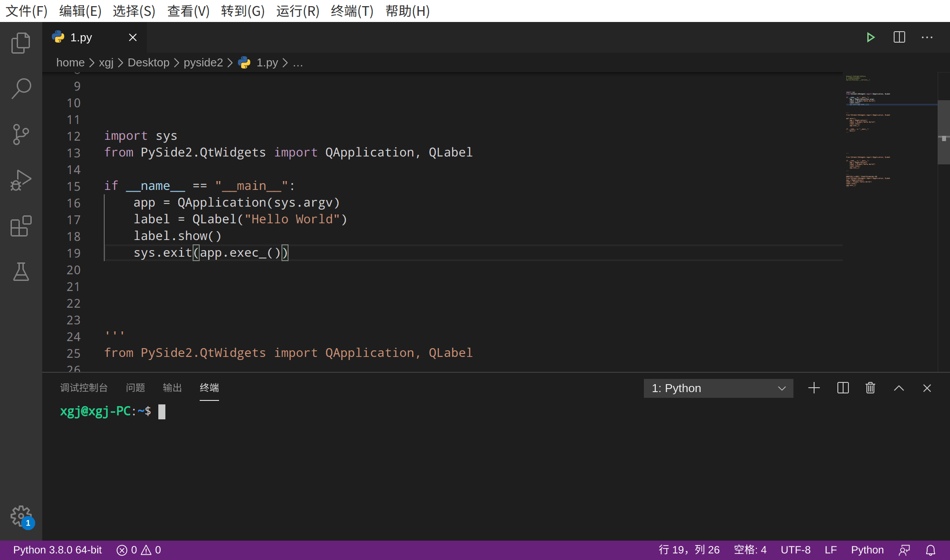Open the Testing flask icon view

(x=21, y=272)
